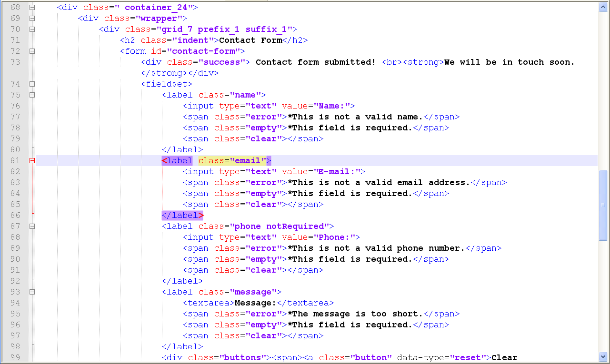Collapse the container_24 div fold on line 68

click(32, 8)
